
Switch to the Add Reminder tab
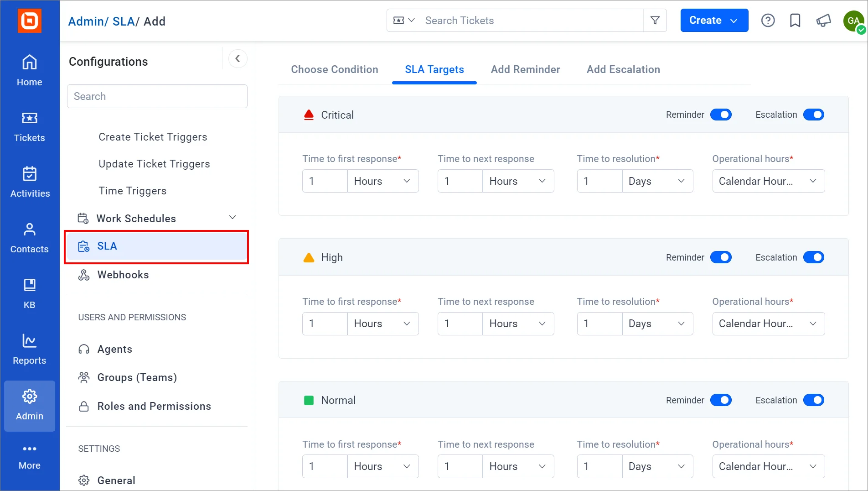[x=525, y=69]
